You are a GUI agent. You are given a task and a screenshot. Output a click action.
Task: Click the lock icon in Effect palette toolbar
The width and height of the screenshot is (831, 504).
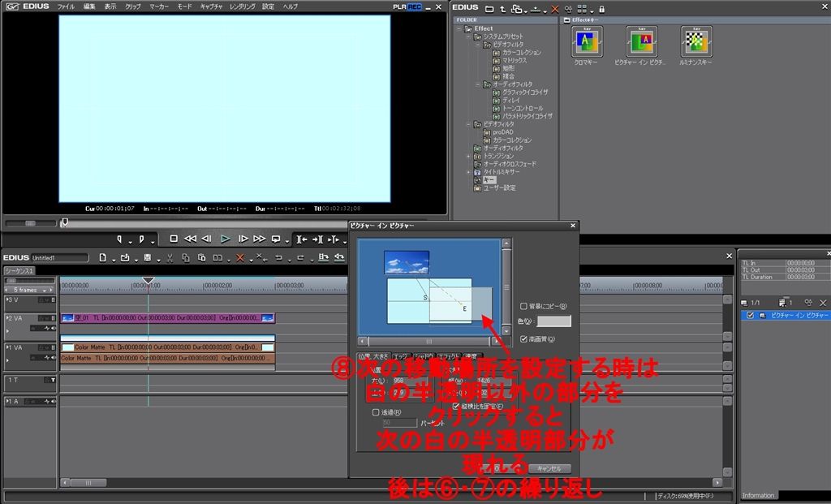tap(601, 8)
